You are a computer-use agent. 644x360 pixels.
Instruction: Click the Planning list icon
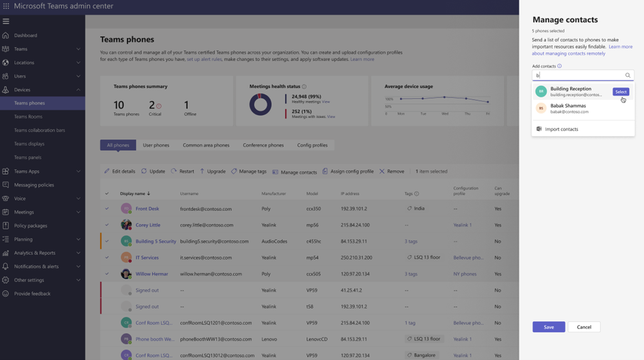pyautogui.click(x=5, y=239)
